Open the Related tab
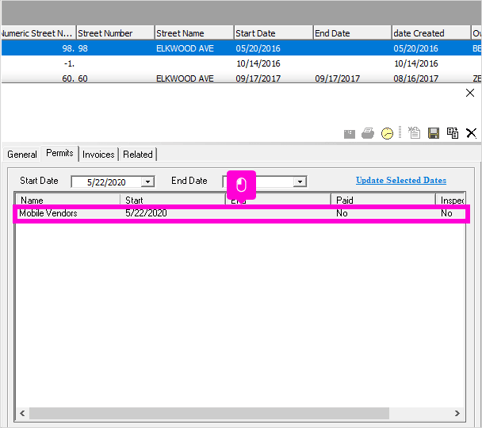 pyautogui.click(x=138, y=154)
